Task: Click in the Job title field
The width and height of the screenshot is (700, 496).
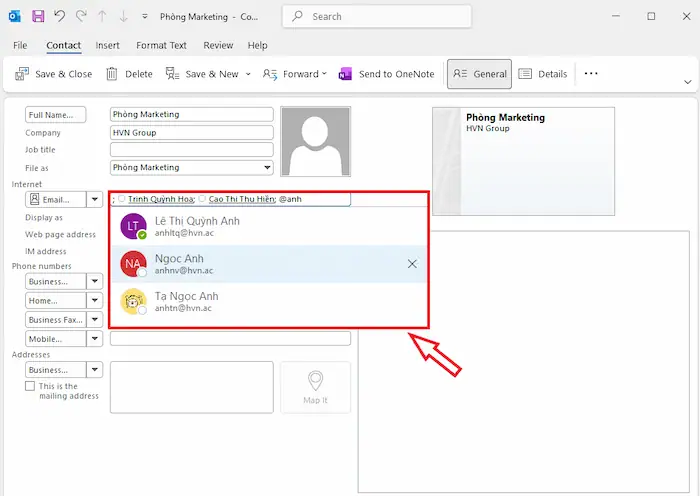Action: coord(191,150)
